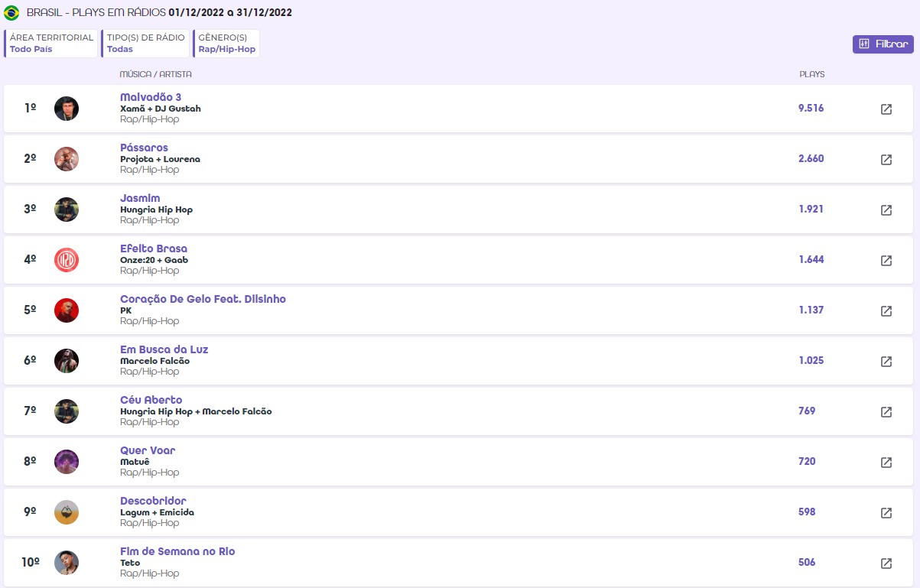Open the song title Efeito Brasa

pos(154,249)
